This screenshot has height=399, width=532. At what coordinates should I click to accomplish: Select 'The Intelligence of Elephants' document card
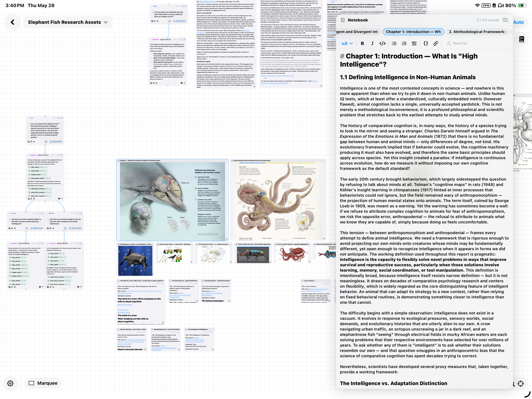[199, 339]
